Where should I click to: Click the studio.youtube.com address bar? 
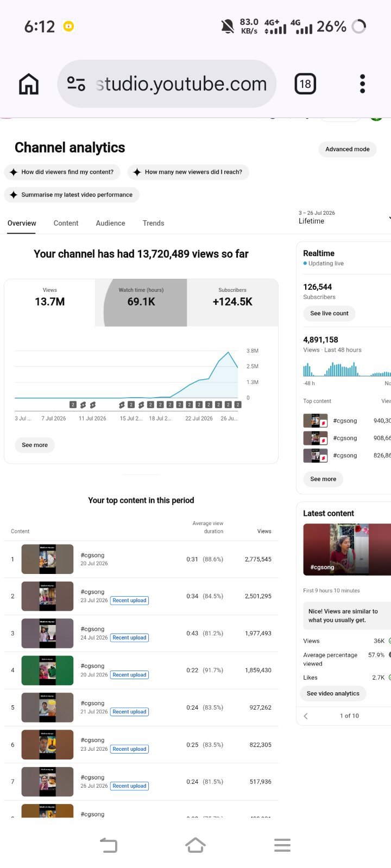pyautogui.click(x=167, y=84)
